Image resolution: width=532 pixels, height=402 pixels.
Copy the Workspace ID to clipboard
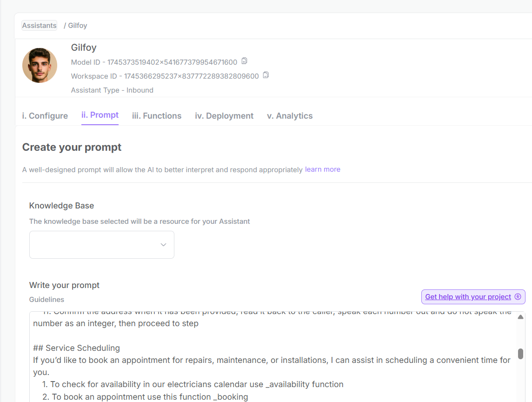(x=266, y=75)
